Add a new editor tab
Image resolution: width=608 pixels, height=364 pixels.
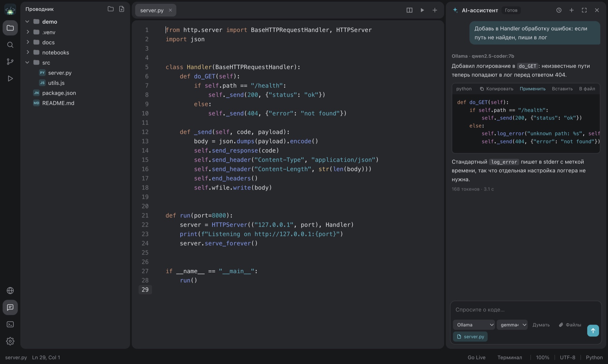coord(435,10)
